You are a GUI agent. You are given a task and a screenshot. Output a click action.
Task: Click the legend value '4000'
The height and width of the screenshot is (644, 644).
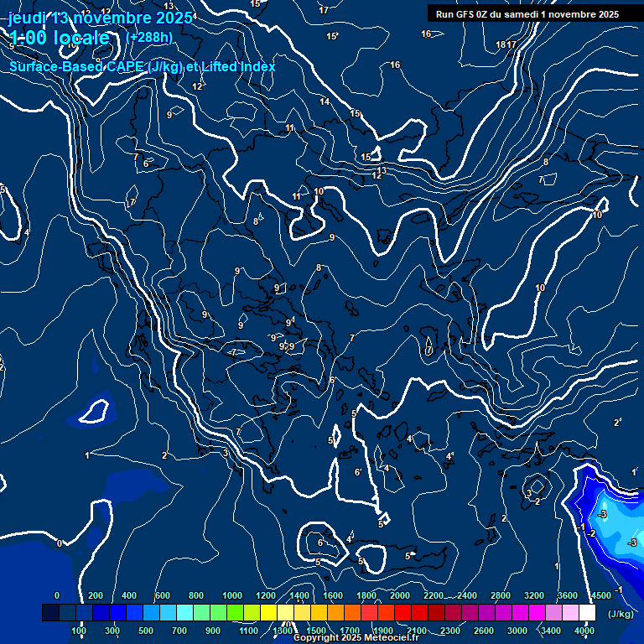tap(584, 631)
